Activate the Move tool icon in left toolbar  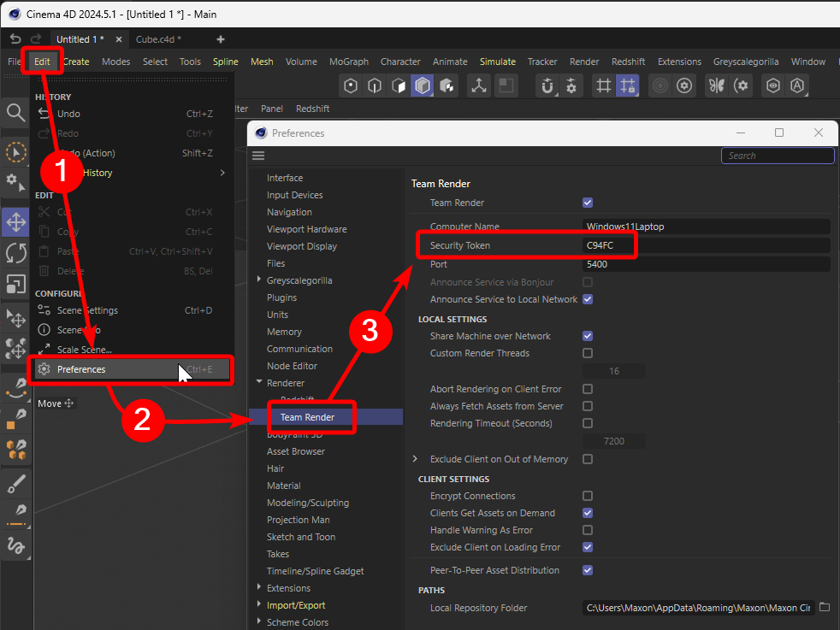pos(15,222)
